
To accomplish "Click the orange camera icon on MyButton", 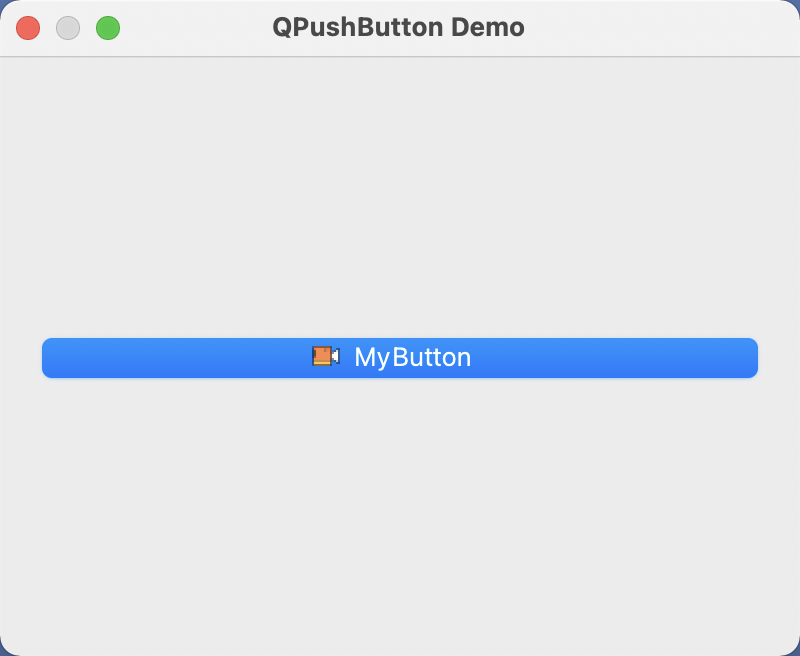I will coord(326,356).
